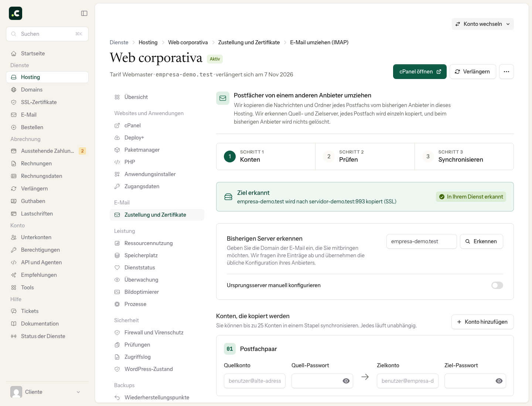Click the Konto hinzufügen button
Viewport: 532px width, 406px height.
(x=482, y=322)
